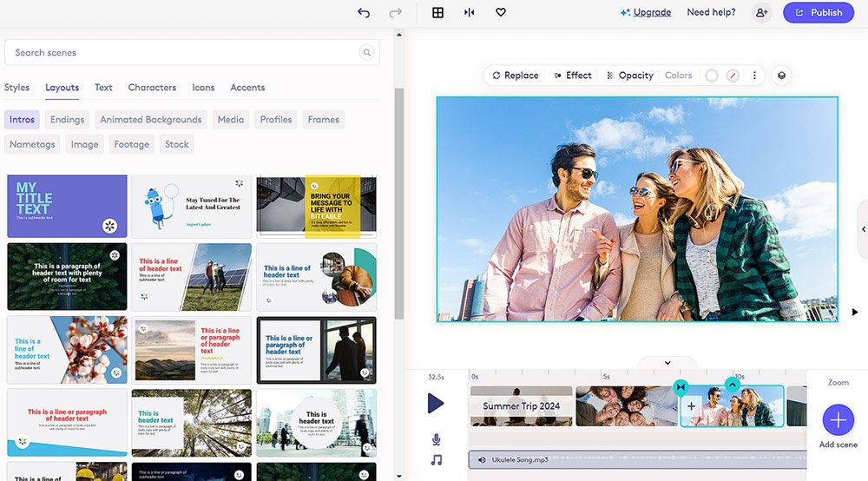Open the Opacity control
This screenshot has width=868, height=481.
tap(630, 76)
